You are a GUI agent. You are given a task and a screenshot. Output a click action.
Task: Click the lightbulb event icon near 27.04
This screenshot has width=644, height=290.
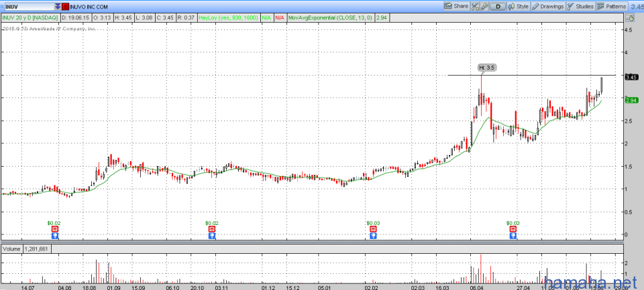point(513,236)
